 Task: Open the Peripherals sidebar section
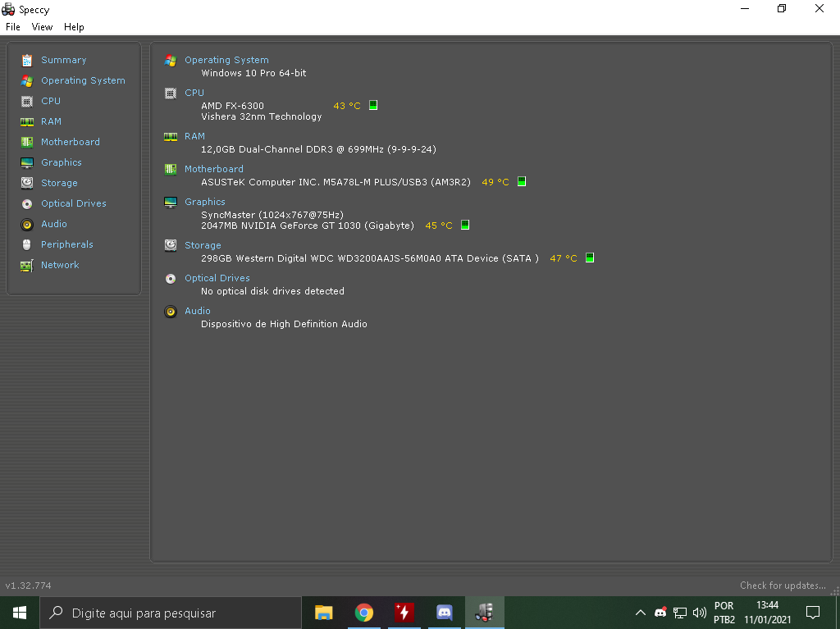[67, 244]
